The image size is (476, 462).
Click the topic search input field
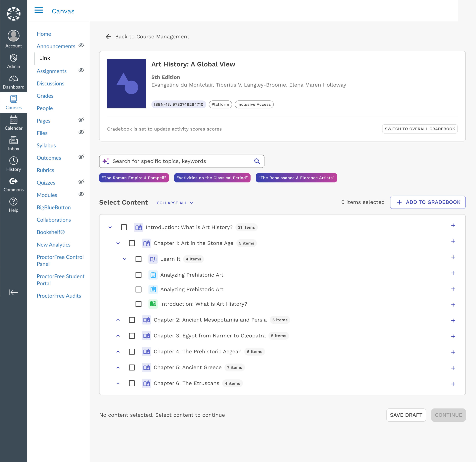[x=182, y=161]
